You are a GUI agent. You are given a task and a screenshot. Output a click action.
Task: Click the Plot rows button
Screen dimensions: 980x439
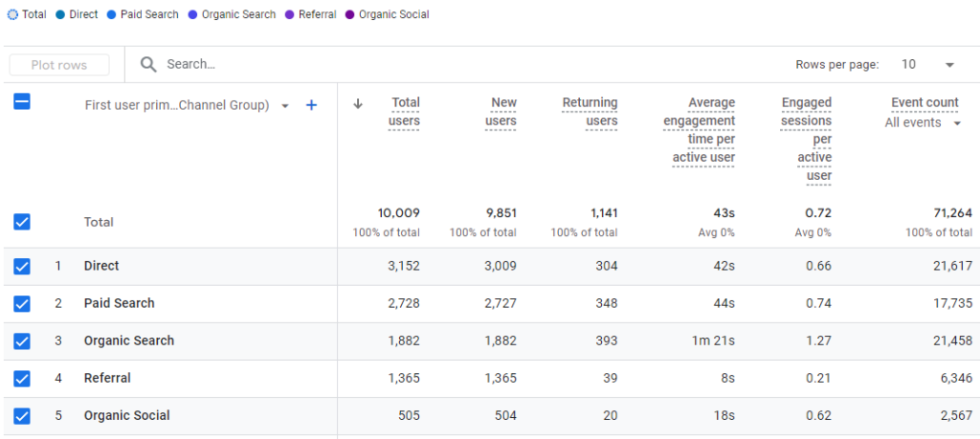(59, 65)
